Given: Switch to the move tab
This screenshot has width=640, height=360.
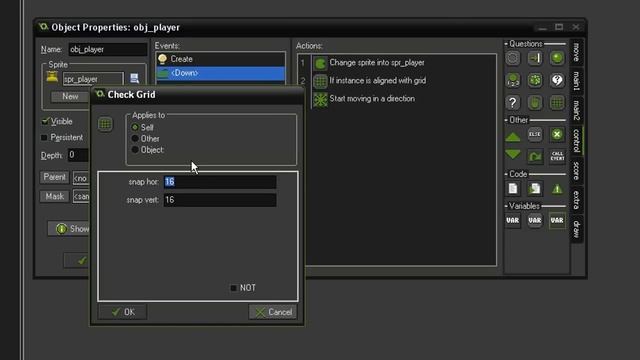Looking at the screenshot, I should pos(576,52).
